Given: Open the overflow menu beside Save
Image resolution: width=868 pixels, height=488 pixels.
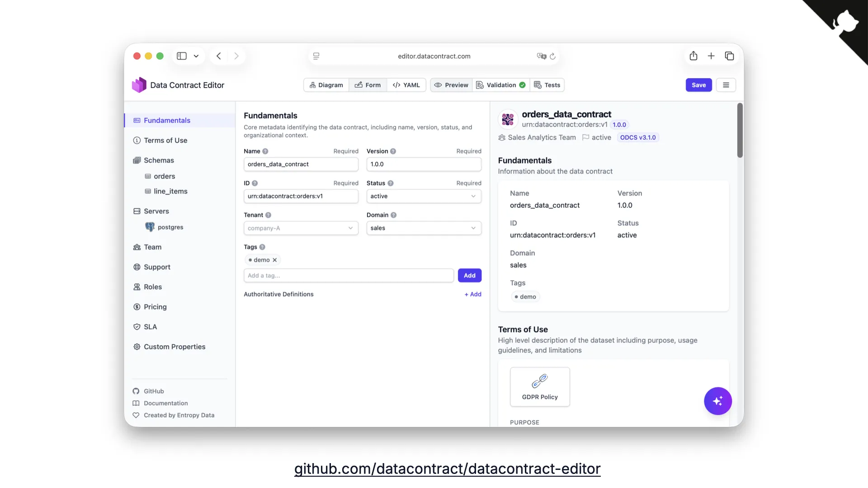Looking at the screenshot, I should click(726, 85).
